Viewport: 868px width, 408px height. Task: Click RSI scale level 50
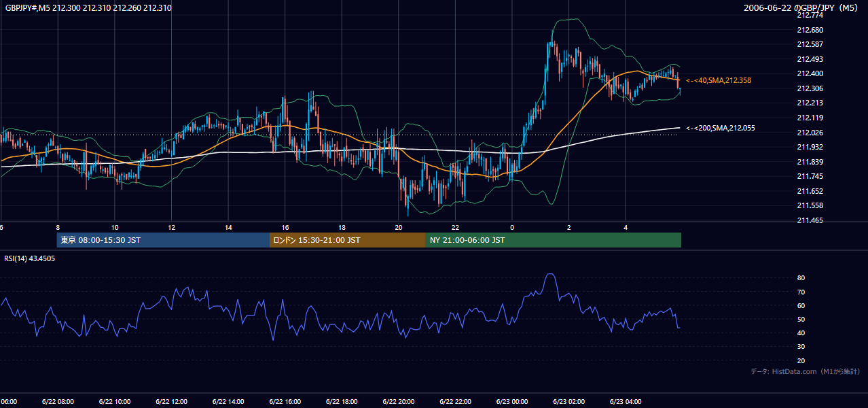[801, 319]
